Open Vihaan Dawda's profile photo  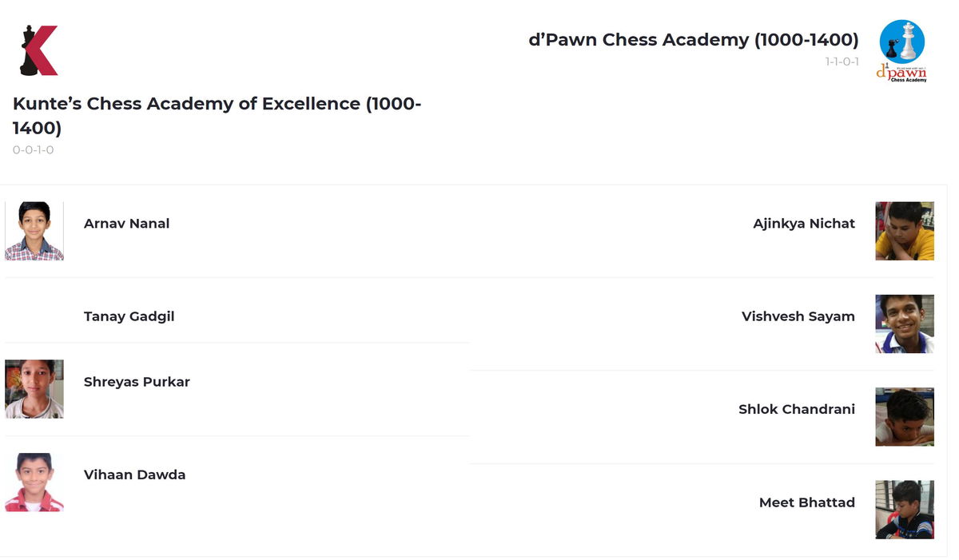click(x=34, y=482)
